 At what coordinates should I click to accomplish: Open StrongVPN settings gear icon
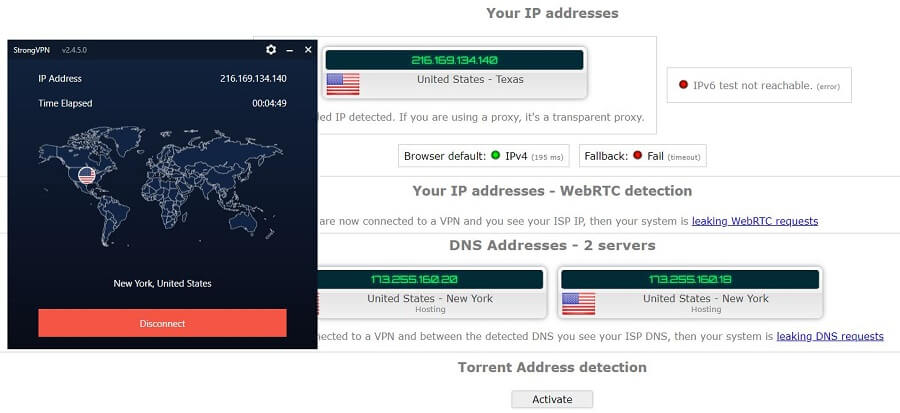[271, 50]
